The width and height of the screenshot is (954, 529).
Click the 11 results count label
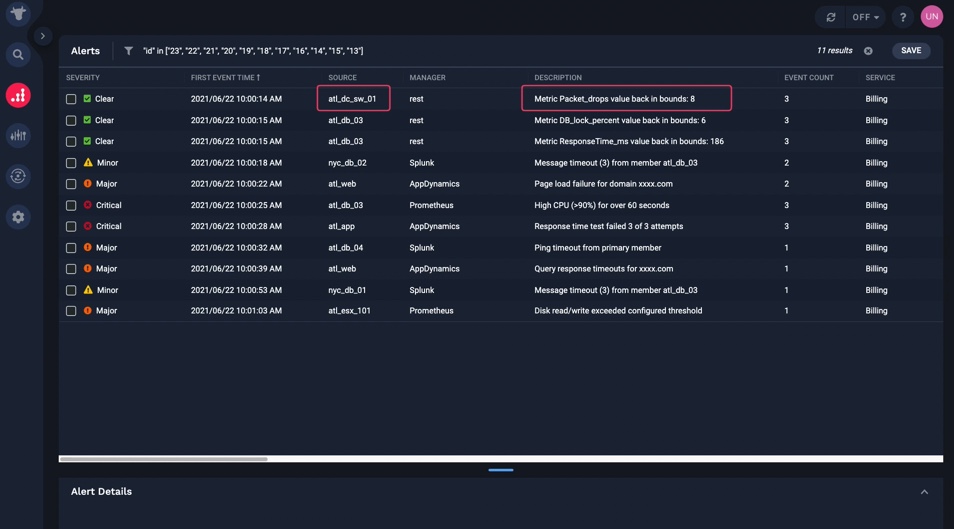pyautogui.click(x=834, y=51)
